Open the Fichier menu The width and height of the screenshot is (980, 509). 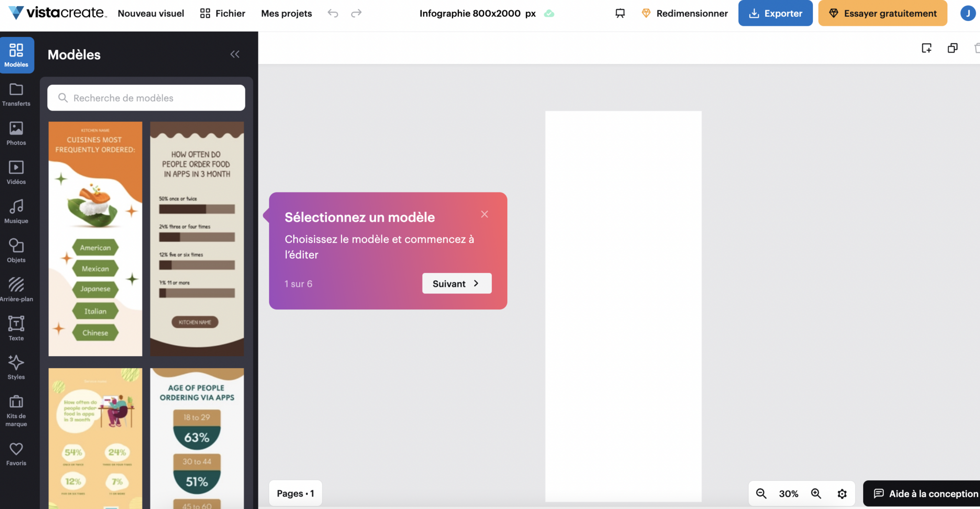[223, 13]
